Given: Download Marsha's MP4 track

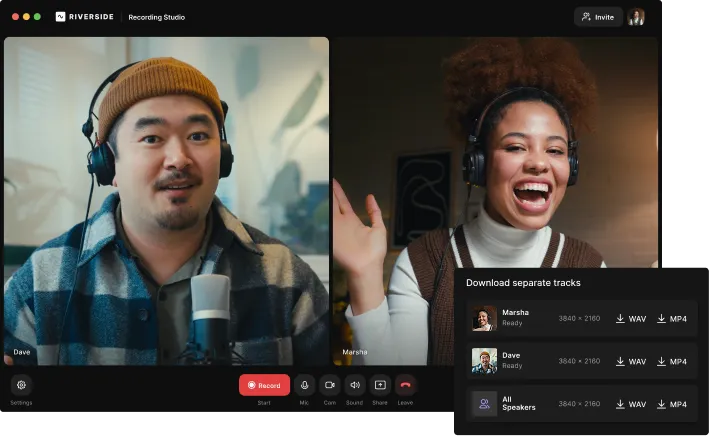Looking at the screenshot, I should 671,319.
